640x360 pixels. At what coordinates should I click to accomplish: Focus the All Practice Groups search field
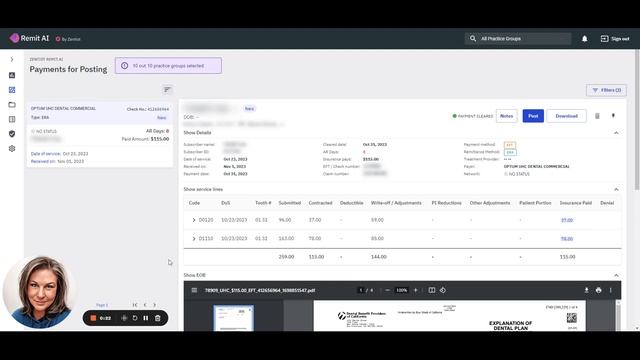pos(518,38)
